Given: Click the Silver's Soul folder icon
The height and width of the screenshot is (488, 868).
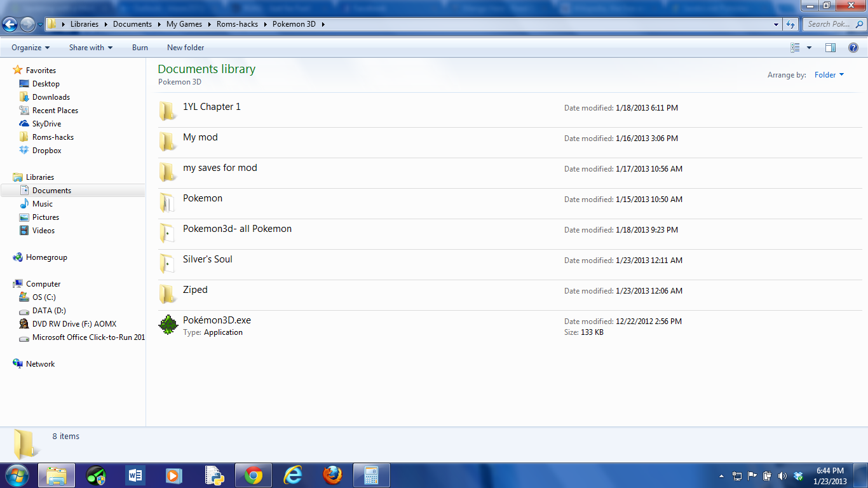Looking at the screenshot, I should point(167,264).
